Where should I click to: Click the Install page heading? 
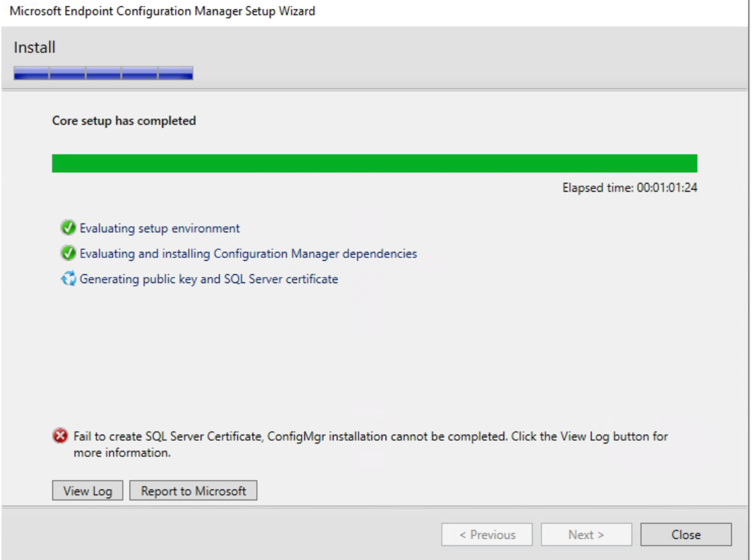[x=35, y=48]
